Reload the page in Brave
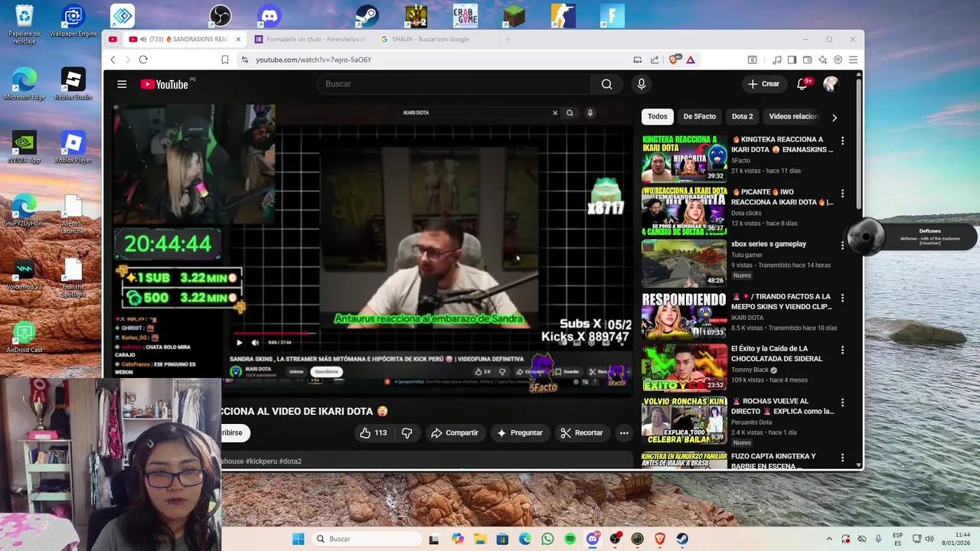The height and width of the screenshot is (551, 980). point(143,60)
